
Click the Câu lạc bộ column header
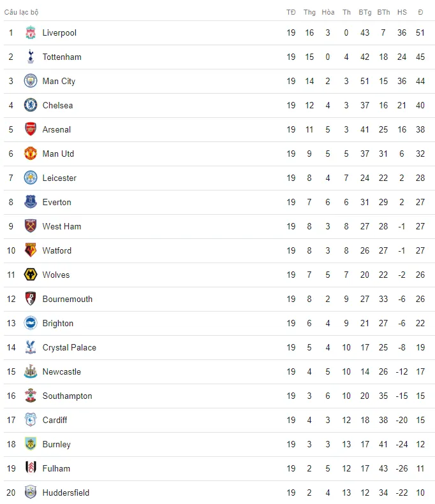(x=21, y=12)
